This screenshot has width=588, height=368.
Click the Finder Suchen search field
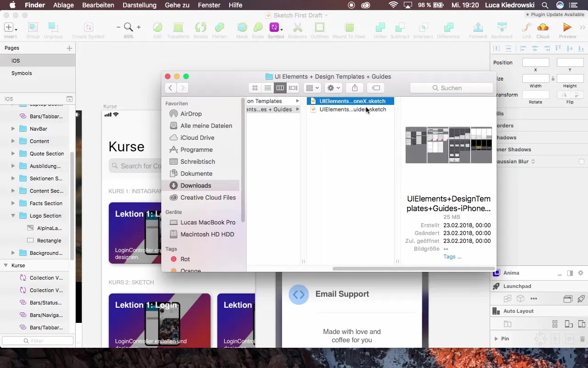(451, 88)
